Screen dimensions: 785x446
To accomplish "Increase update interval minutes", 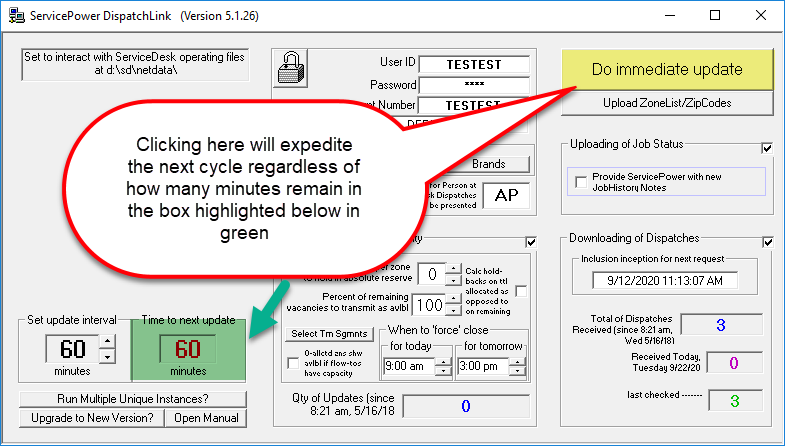I will (x=108, y=342).
